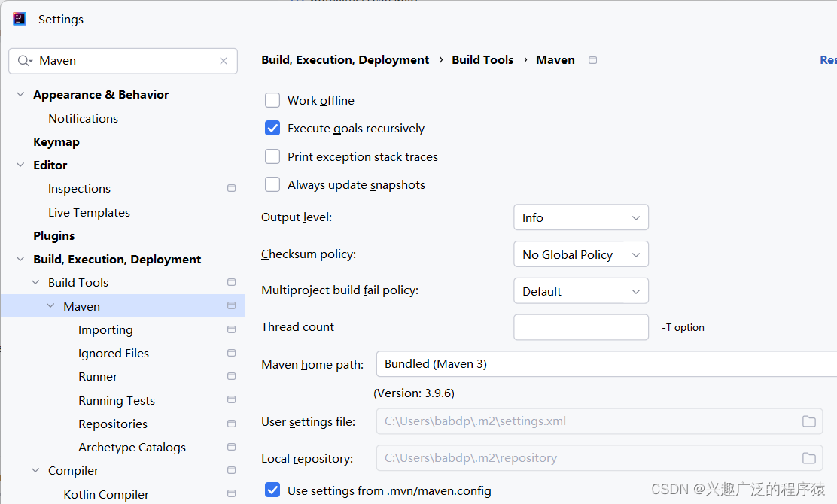Collapse the Maven tree node
The width and height of the screenshot is (837, 504).
click(50, 305)
